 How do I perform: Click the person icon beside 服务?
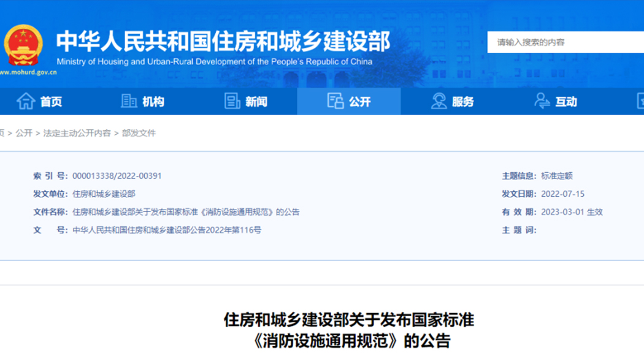coord(439,101)
